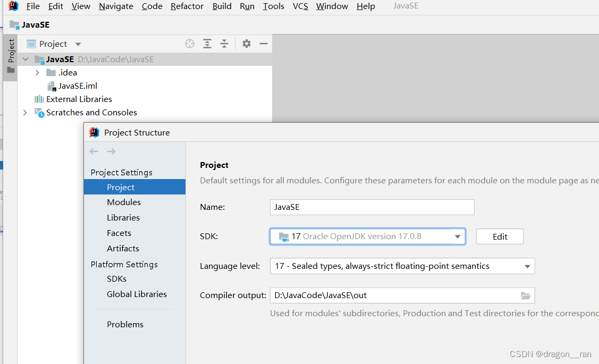Open the Language level dropdown
Image resolution: width=599 pixels, height=364 pixels.
[527, 266]
